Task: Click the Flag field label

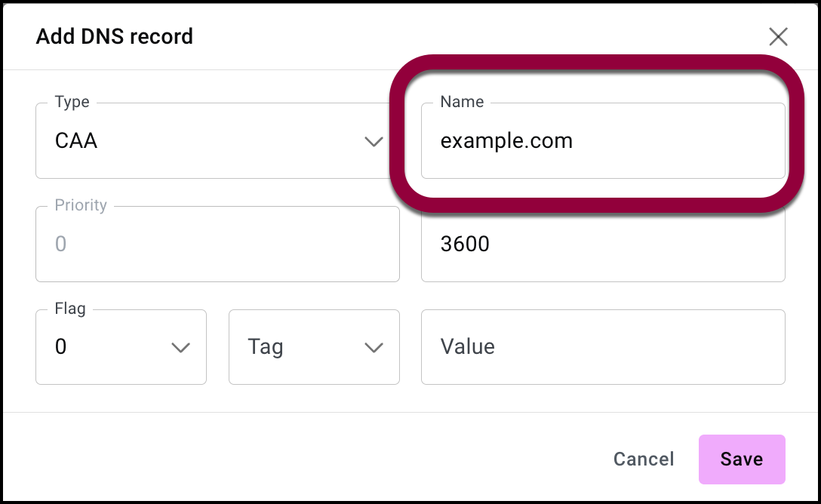Action: click(x=70, y=308)
